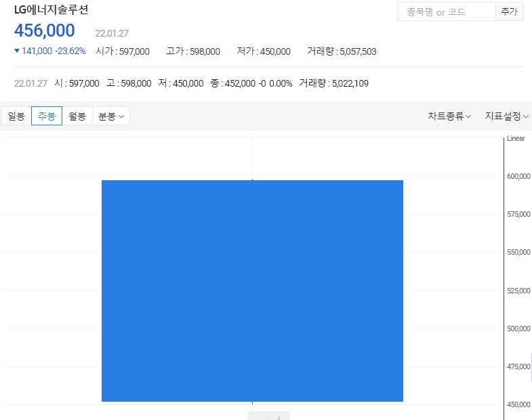Click the 450,000 axis label
Image resolution: width=532 pixels, height=420 pixels.
pyautogui.click(x=518, y=404)
